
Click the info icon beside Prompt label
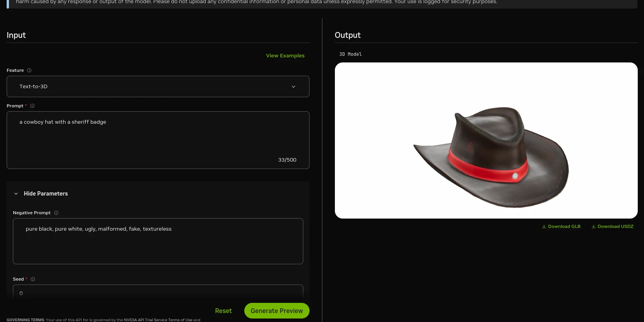pyautogui.click(x=32, y=106)
